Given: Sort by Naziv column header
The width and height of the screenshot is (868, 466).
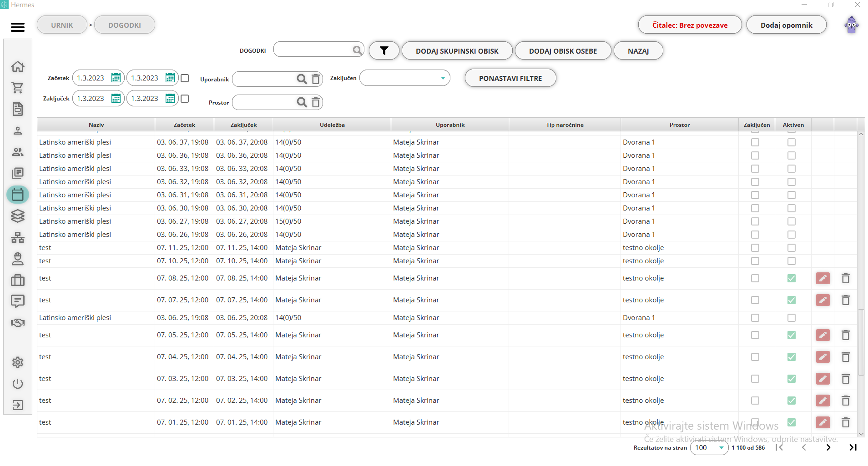Looking at the screenshot, I should click(x=96, y=125).
